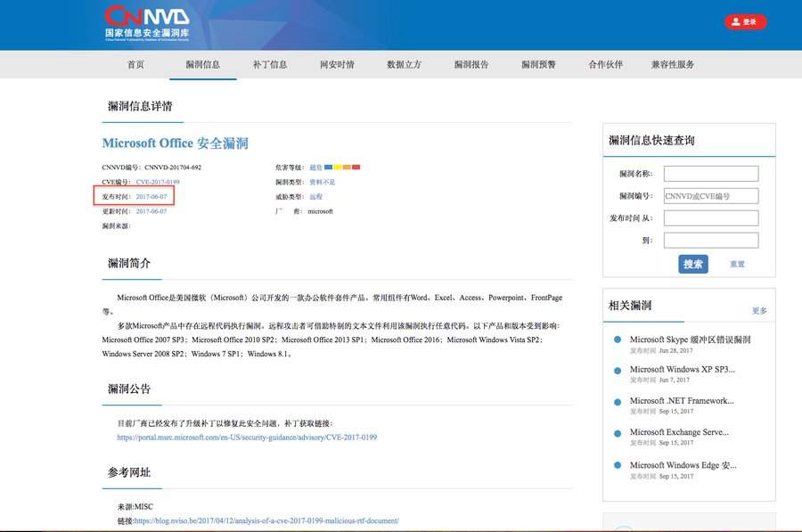Screen dimensions: 802x532
Task: Open the 合作伙伴 navigation tab
Action: (x=606, y=64)
